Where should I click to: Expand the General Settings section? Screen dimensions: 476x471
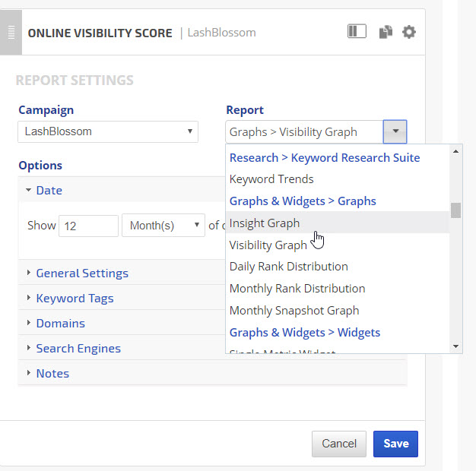pyautogui.click(x=81, y=273)
